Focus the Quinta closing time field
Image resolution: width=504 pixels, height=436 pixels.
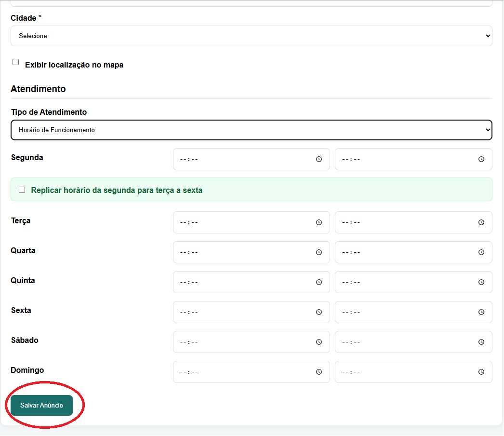click(x=413, y=282)
